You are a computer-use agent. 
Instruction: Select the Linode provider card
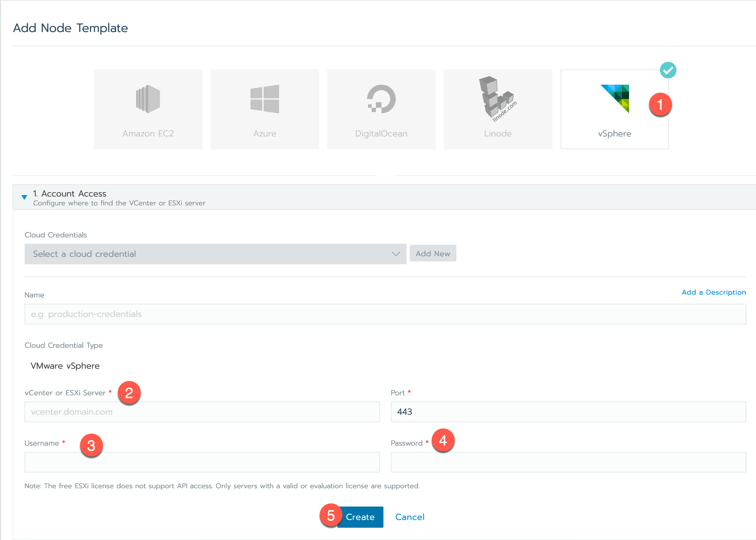coord(498,109)
